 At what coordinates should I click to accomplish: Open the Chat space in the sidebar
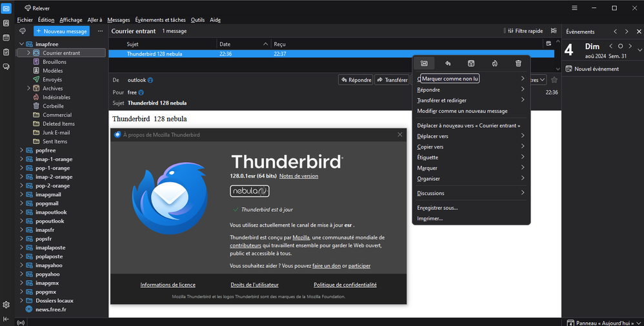pyautogui.click(x=6, y=66)
